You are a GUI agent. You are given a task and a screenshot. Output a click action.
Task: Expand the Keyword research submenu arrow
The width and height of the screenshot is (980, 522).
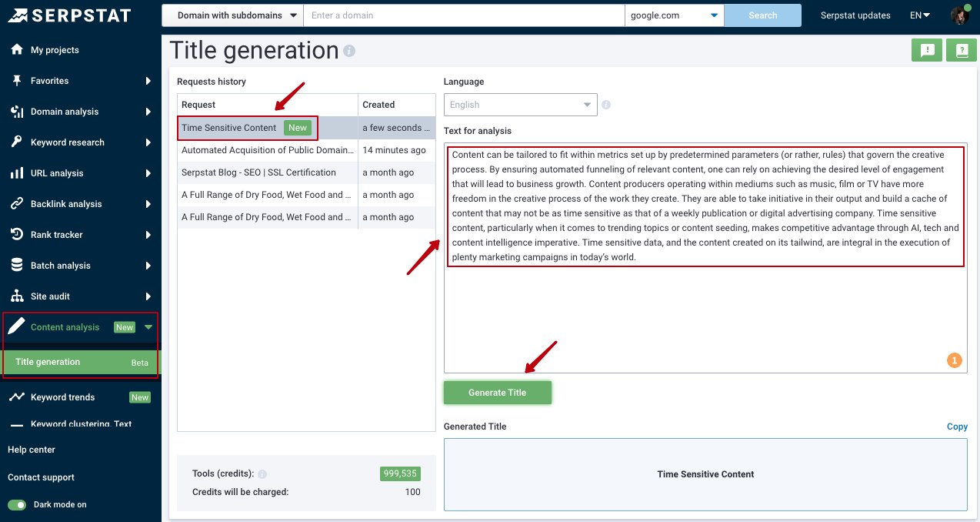(148, 142)
